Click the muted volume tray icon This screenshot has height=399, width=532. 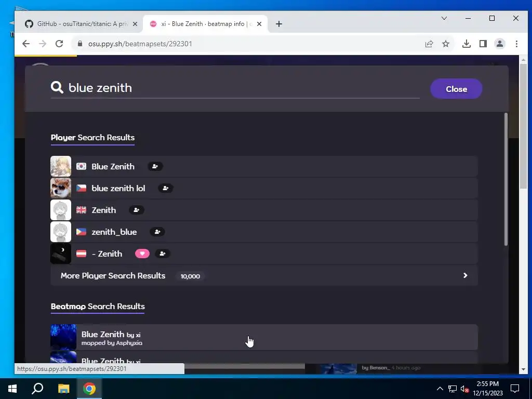click(464, 389)
